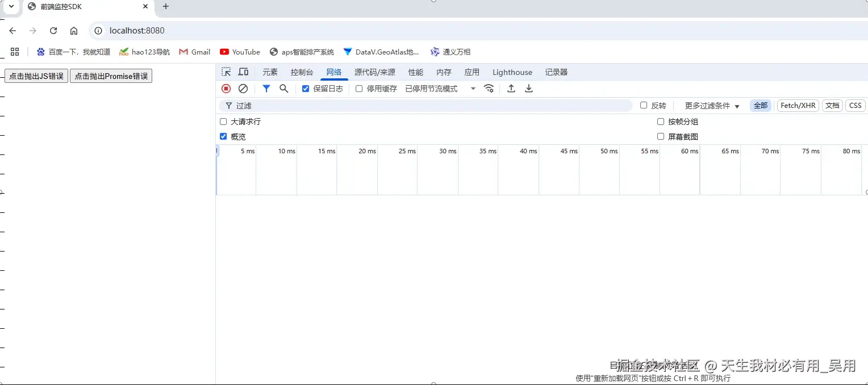Filter by CSS requests
Screen dimensions: 868x385
[x=856, y=106]
